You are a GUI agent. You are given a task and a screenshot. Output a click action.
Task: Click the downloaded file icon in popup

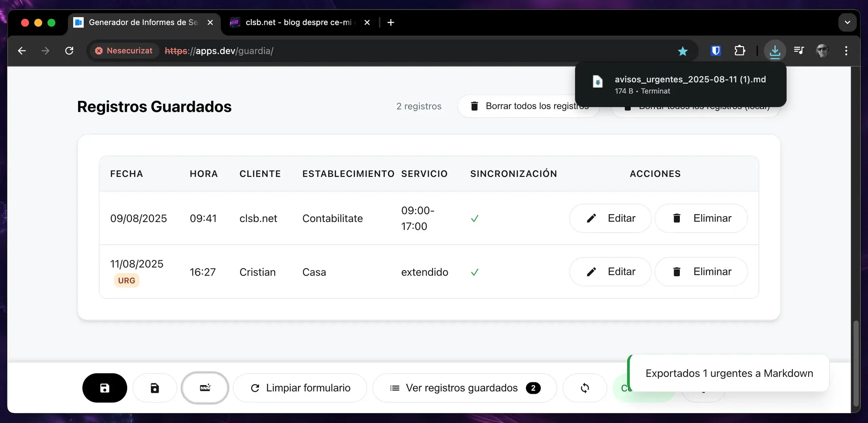click(597, 82)
